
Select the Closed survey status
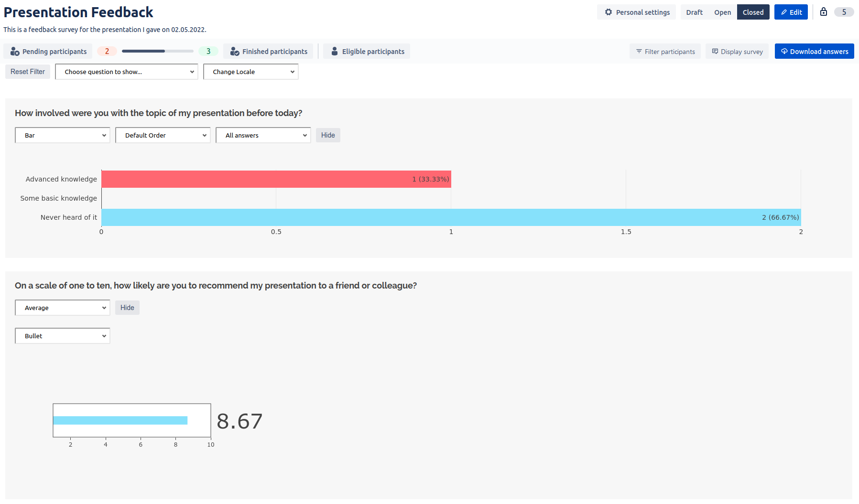pos(753,12)
